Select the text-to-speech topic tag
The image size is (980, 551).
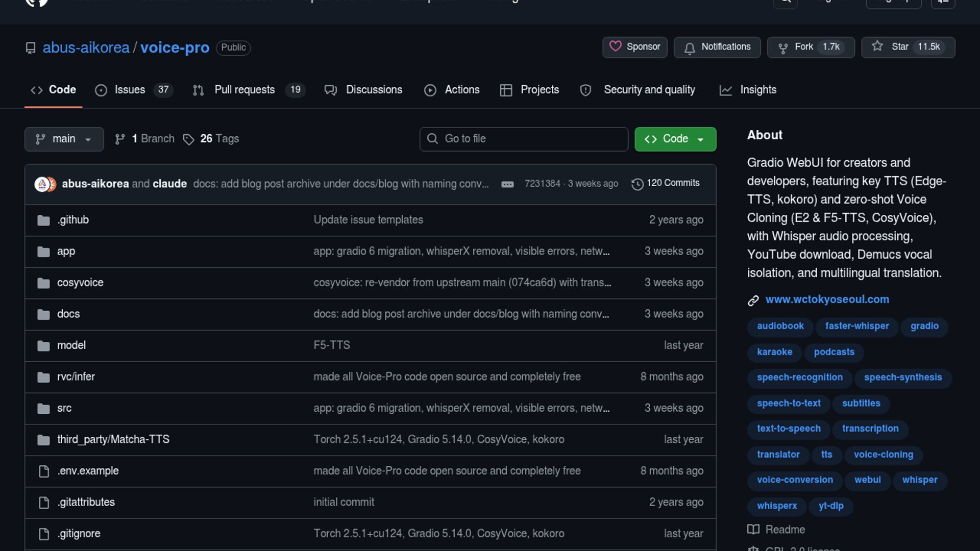tap(789, 429)
